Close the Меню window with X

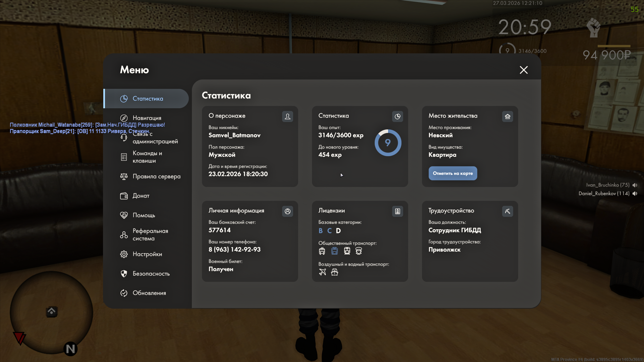(524, 70)
